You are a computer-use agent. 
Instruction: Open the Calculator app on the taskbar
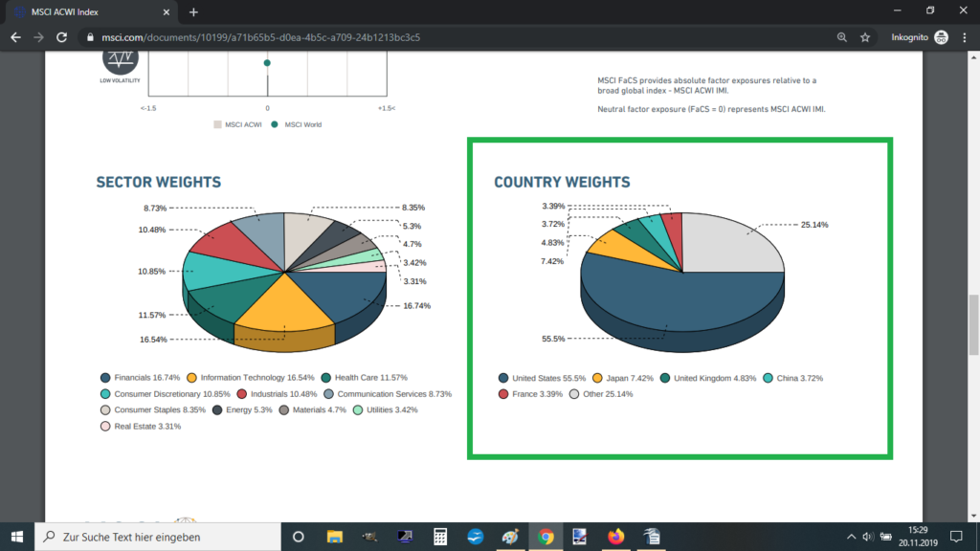pos(440,537)
